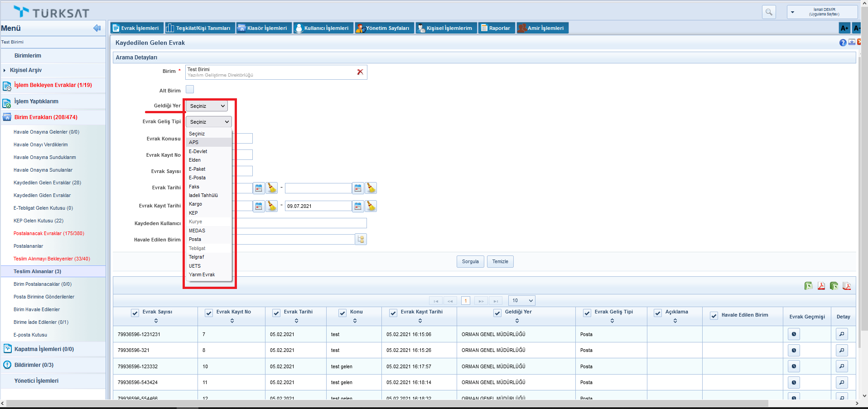868x409 pixels.
Task: Export results to Excel using first green icon
Action: pyautogui.click(x=808, y=286)
